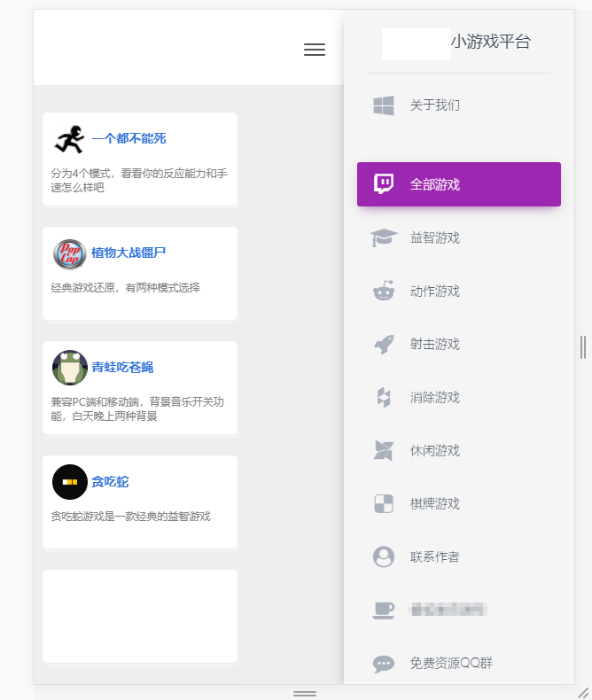Click the Windows icon beside 关于我们
This screenshot has width=592, height=700.
(x=383, y=105)
